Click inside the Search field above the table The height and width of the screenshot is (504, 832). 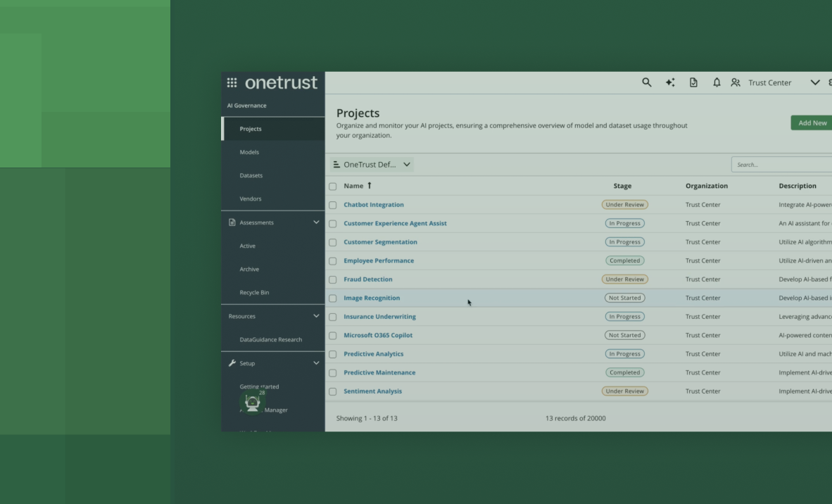pos(781,164)
